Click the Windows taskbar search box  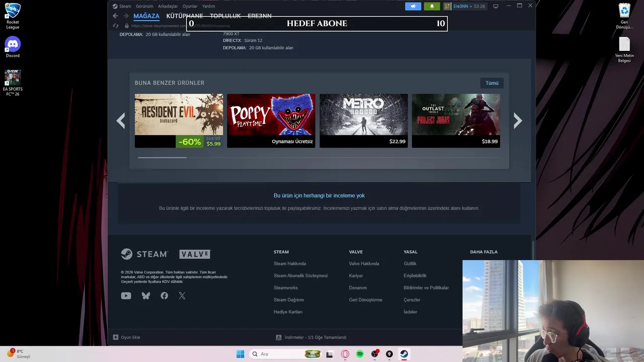coord(285,354)
